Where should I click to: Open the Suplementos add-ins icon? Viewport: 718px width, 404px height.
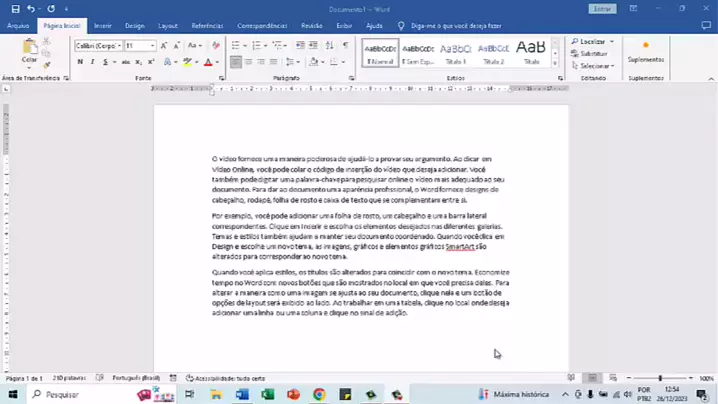coord(645,51)
